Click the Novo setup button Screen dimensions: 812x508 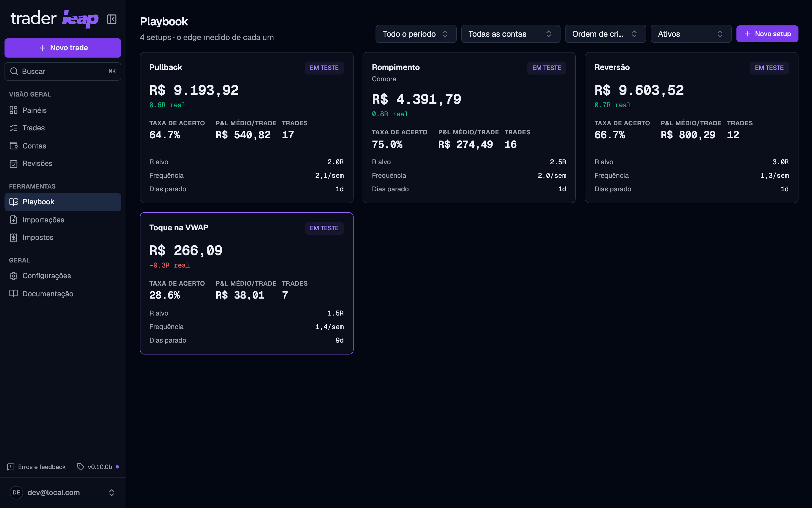click(767, 34)
